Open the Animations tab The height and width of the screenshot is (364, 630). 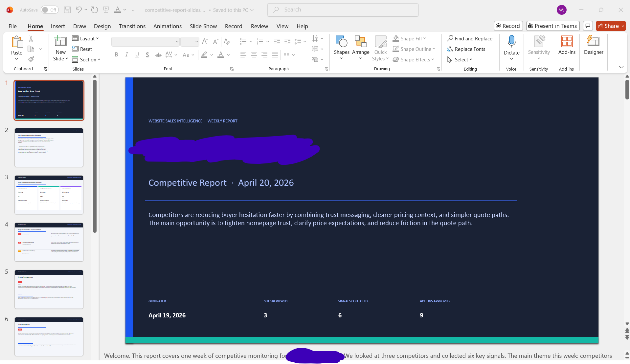coord(168,26)
